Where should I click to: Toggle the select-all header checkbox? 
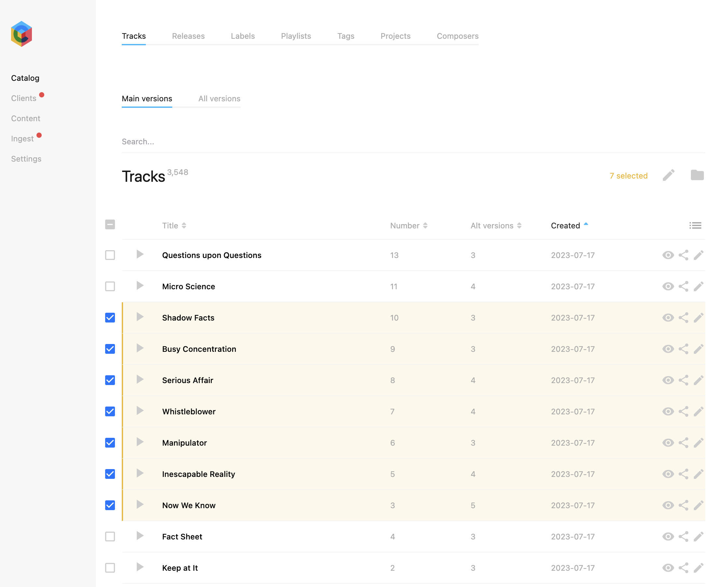[110, 225]
